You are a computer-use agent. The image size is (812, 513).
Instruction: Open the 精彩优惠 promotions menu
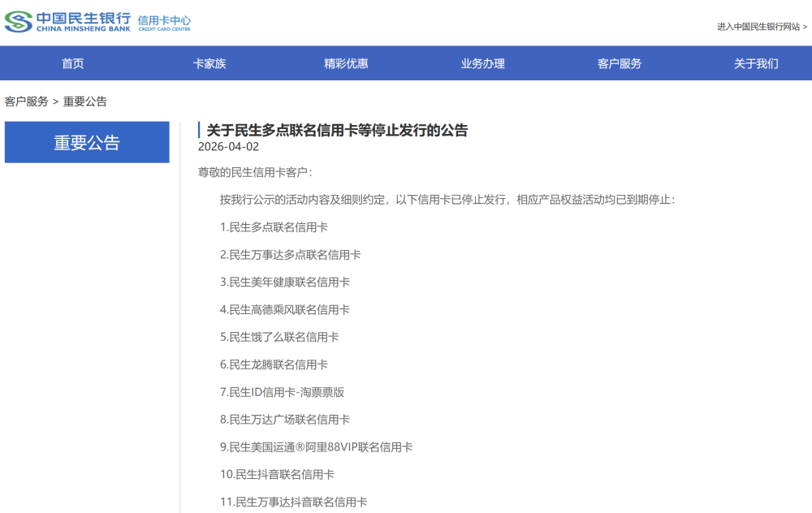click(344, 63)
